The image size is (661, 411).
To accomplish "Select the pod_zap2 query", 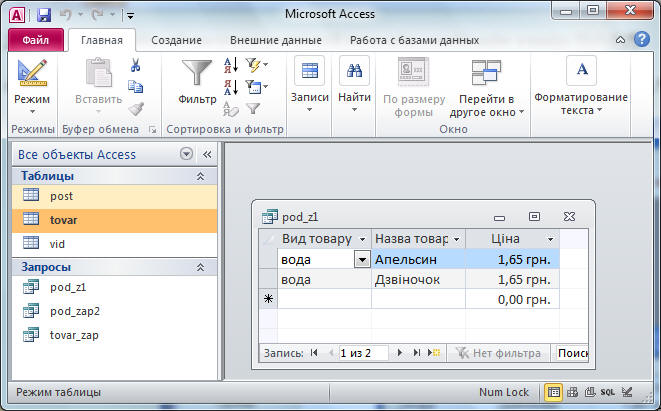I will 114,312.
